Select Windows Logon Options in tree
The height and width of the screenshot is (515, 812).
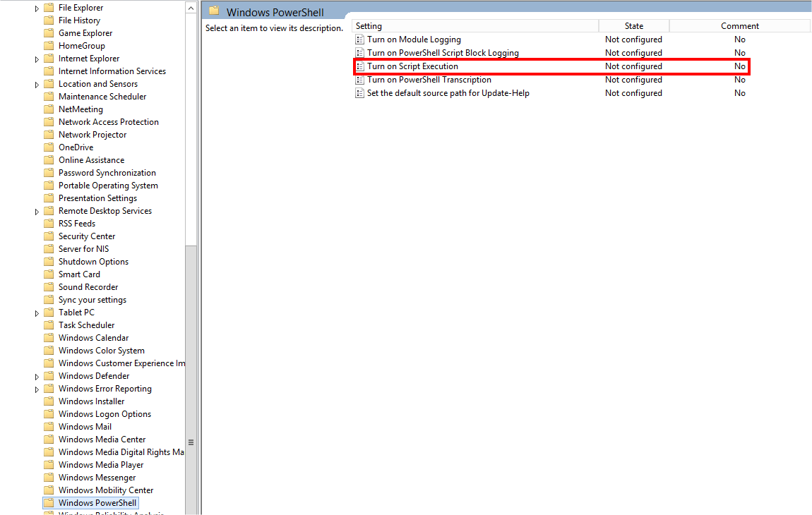tap(105, 414)
